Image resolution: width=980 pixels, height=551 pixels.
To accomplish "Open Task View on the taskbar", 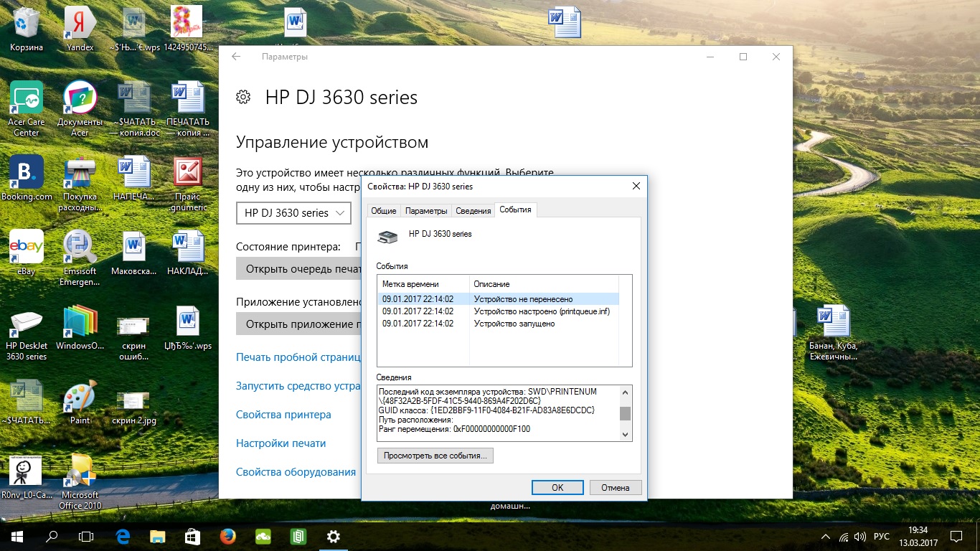I will click(86, 536).
